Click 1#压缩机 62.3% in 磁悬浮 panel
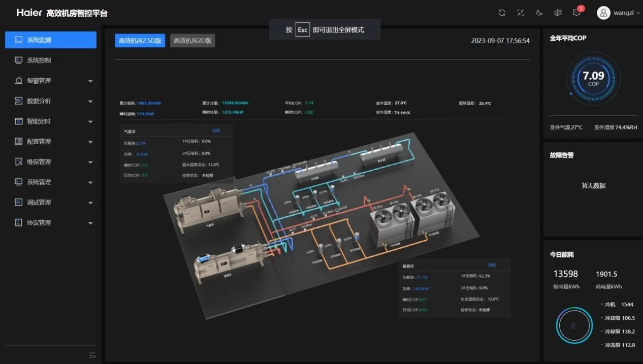 pyautogui.click(x=475, y=276)
